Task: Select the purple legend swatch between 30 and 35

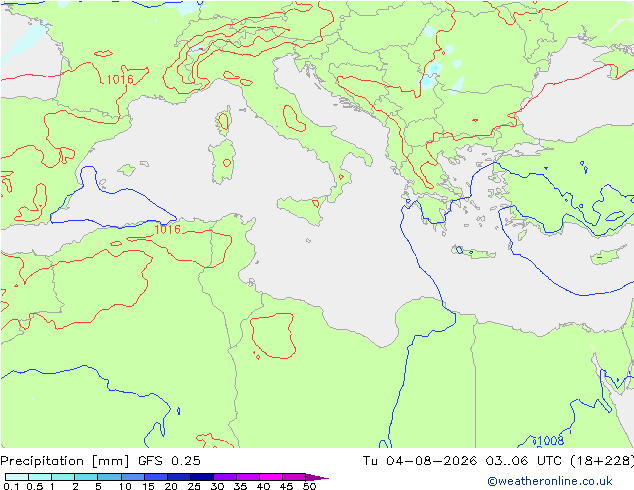Action: [x=225, y=477]
